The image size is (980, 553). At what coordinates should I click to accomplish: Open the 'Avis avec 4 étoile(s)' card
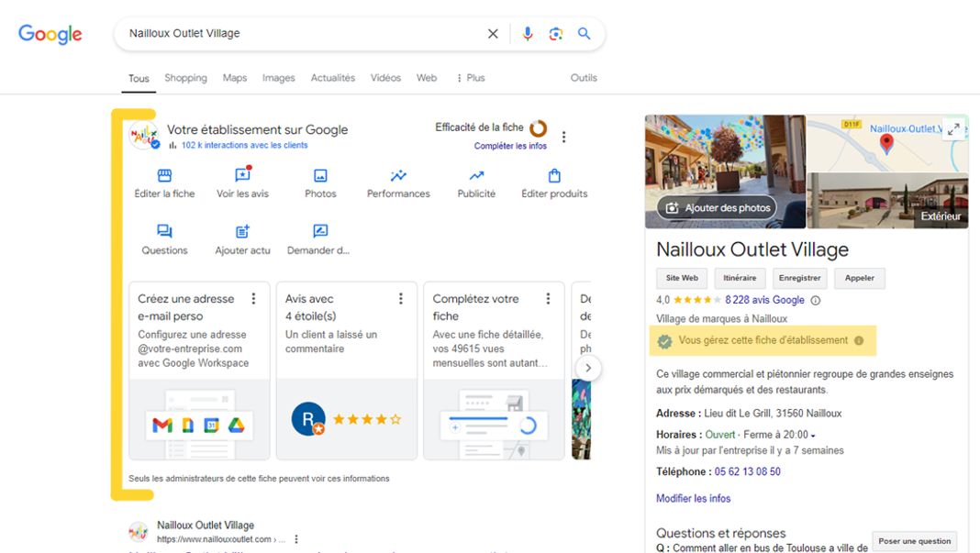[x=347, y=371]
